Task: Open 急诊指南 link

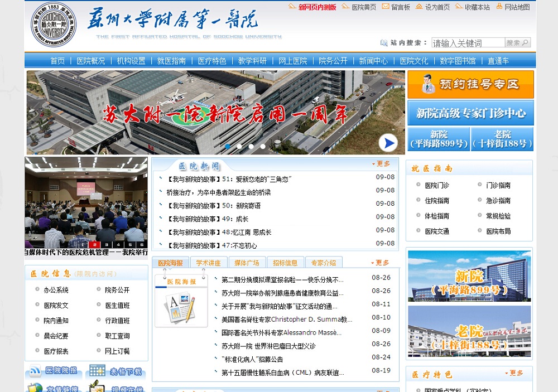Action: pos(498,201)
